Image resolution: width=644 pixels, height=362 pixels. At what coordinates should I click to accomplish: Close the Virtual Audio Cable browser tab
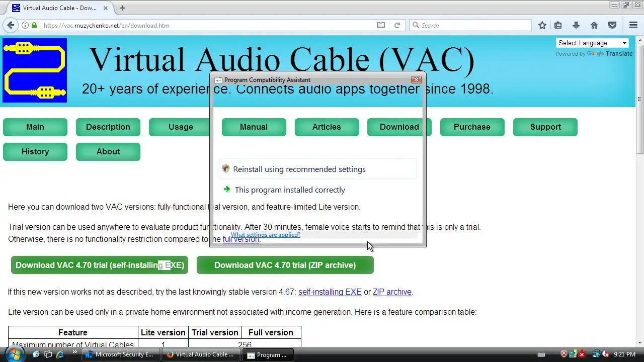click(107, 8)
